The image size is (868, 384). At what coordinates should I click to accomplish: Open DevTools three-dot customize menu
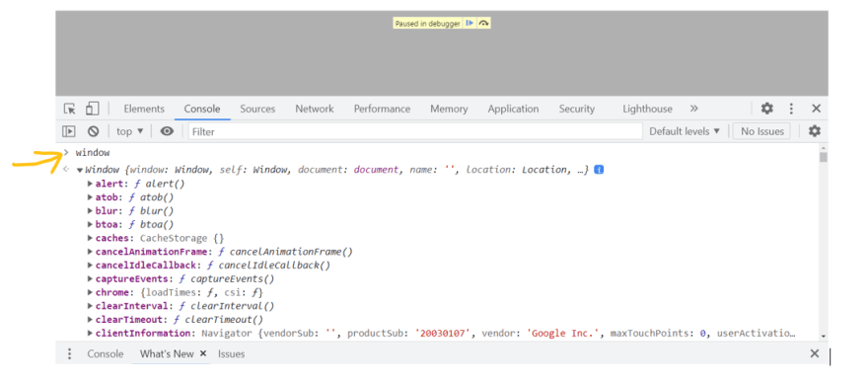791,109
